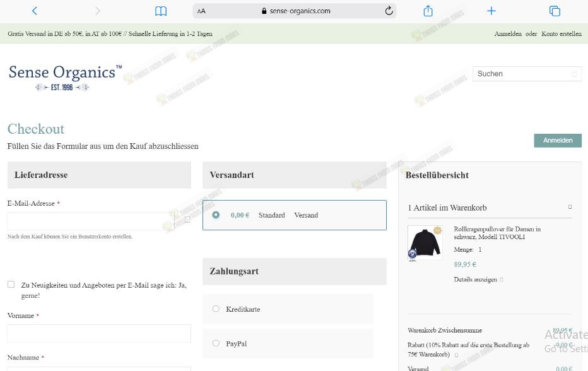Open the Safari bookmarks book icon
This screenshot has height=371, width=588.
161,11
